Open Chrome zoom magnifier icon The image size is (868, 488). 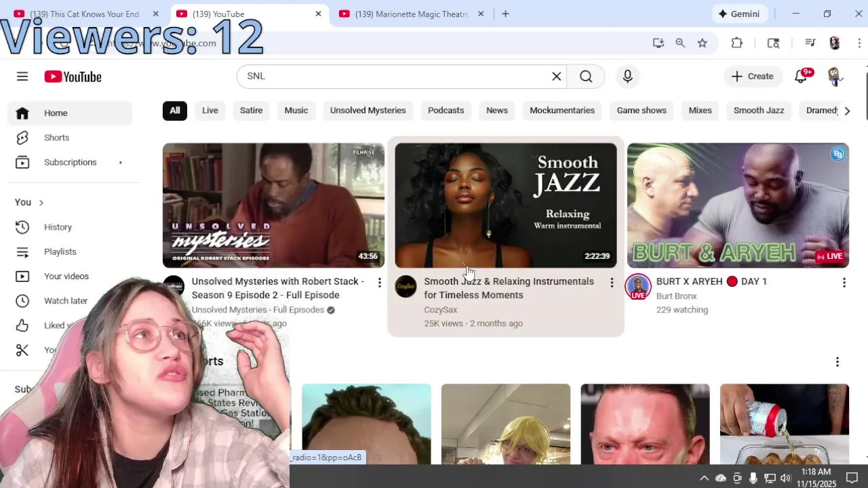tap(680, 43)
